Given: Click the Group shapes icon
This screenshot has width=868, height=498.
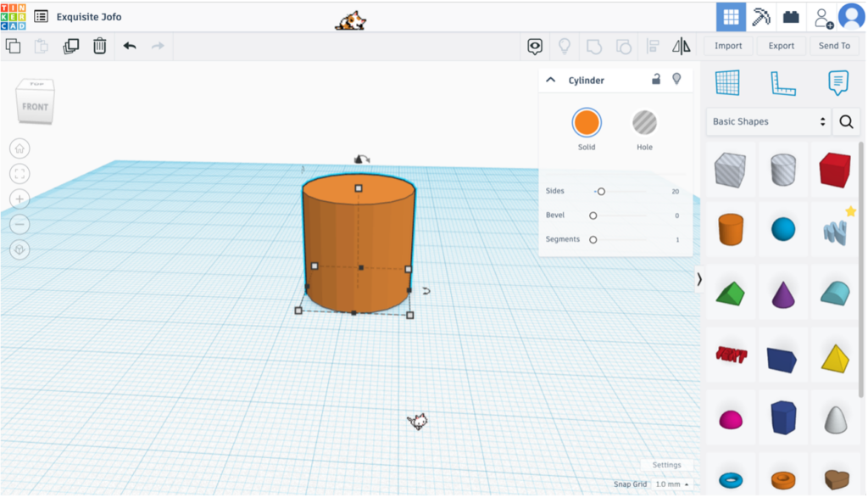Looking at the screenshot, I should click(594, 47).
